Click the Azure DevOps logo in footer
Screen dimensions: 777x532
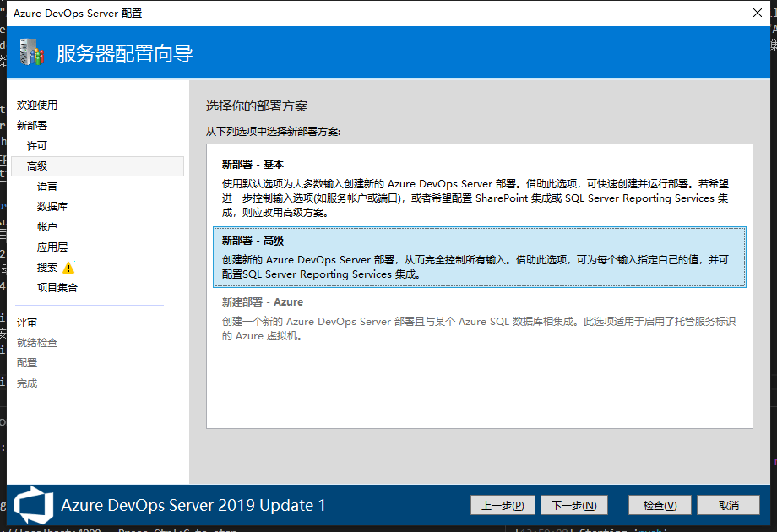point(34,505)
